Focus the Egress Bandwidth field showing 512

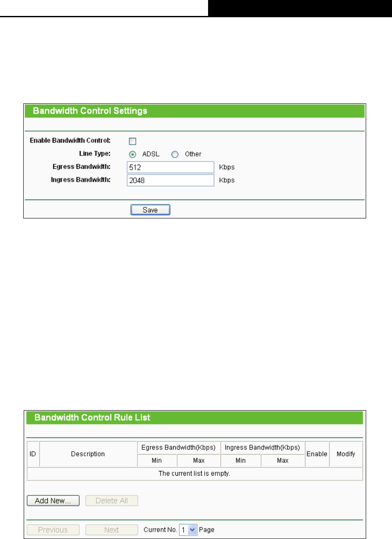click(x=171, y=167)
